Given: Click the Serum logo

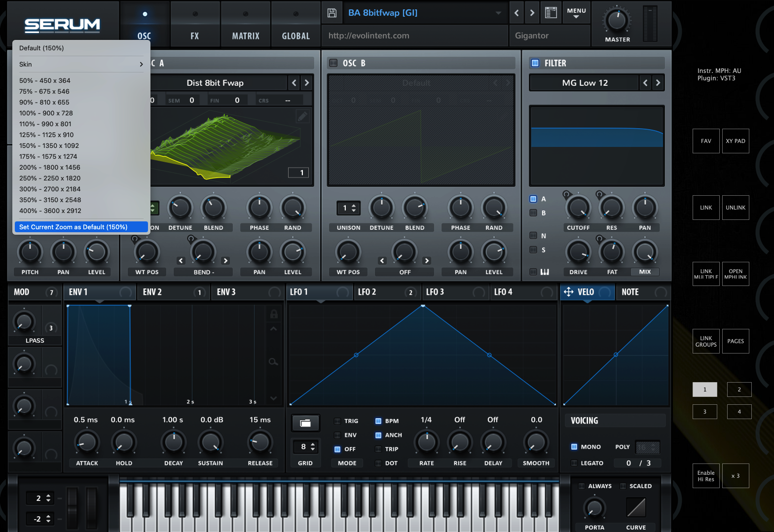Looking at the screenshot, I should click(x=62, y=26).
